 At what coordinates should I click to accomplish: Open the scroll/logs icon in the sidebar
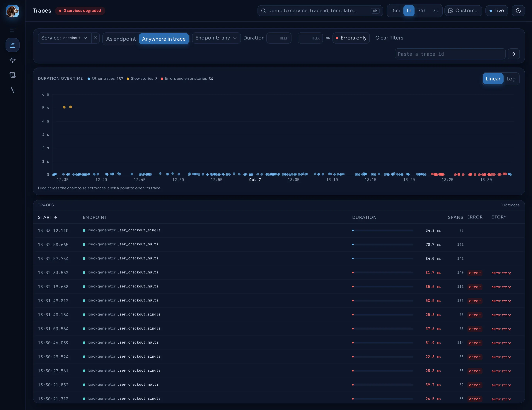pos(12,75)
